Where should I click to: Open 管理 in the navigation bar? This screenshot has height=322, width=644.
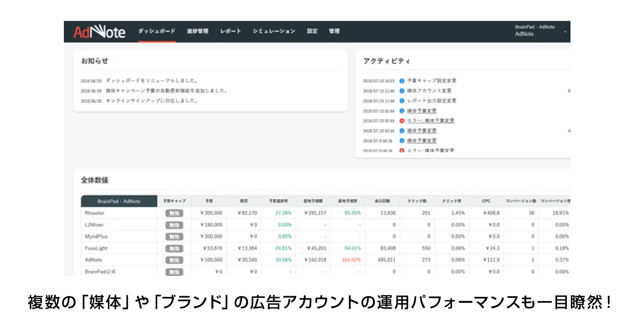coord(334,31)
